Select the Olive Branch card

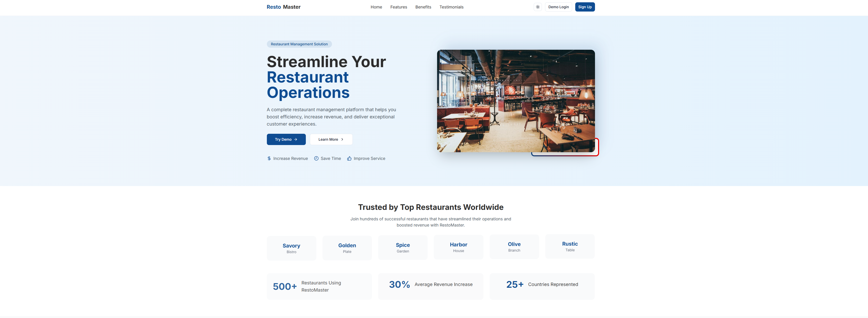click(514, 247)
